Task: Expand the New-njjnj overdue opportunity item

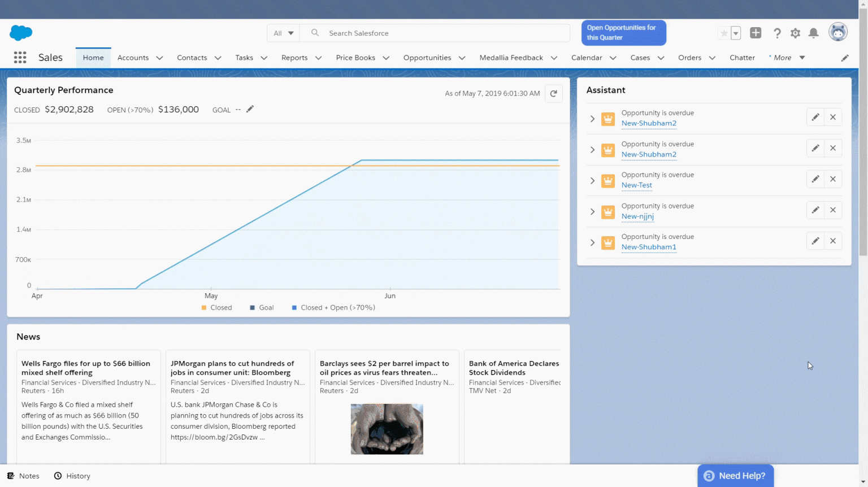Action: [592, 212]
